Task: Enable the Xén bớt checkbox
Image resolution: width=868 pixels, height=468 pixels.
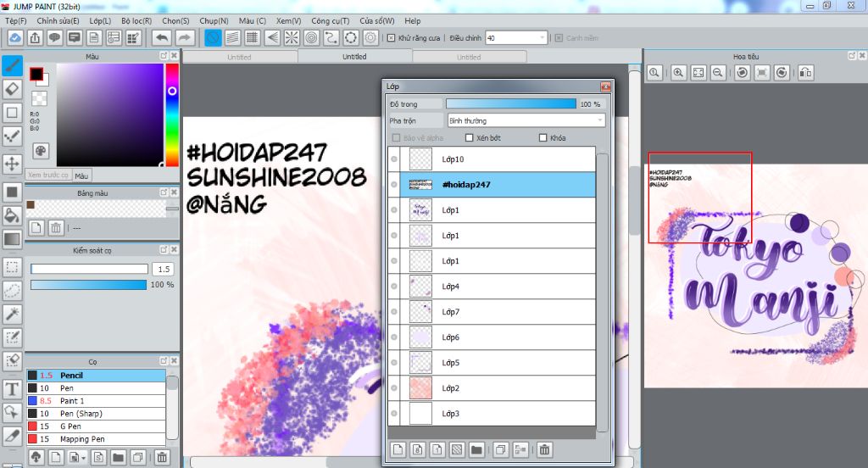Action: pos(470,138)
